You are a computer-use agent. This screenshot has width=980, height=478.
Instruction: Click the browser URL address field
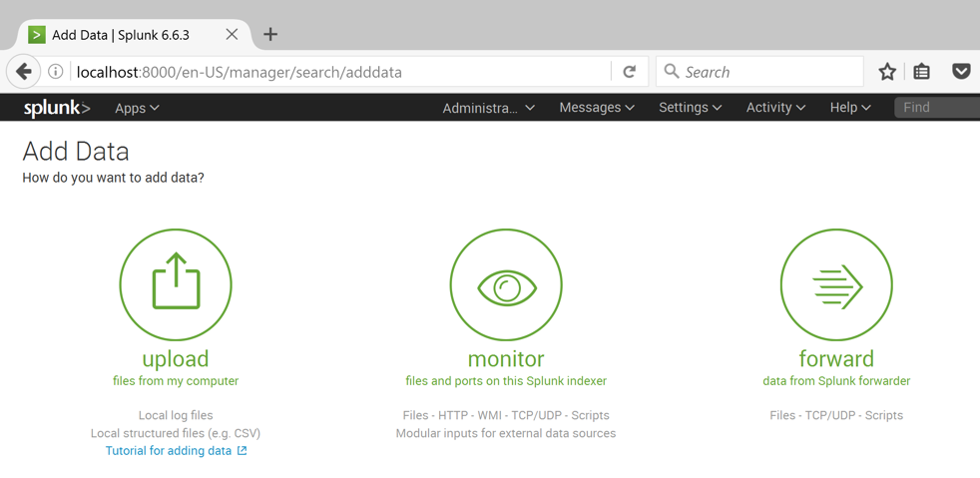pos(340,72)
